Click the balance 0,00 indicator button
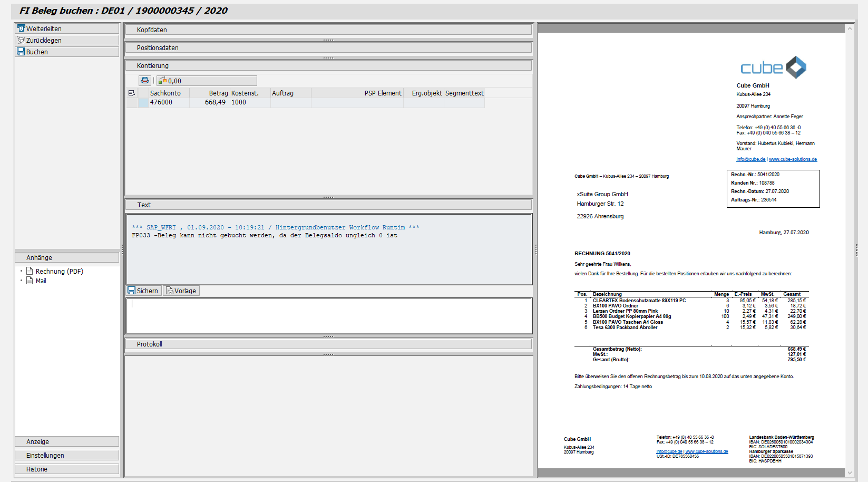 (x=207, y=81)
